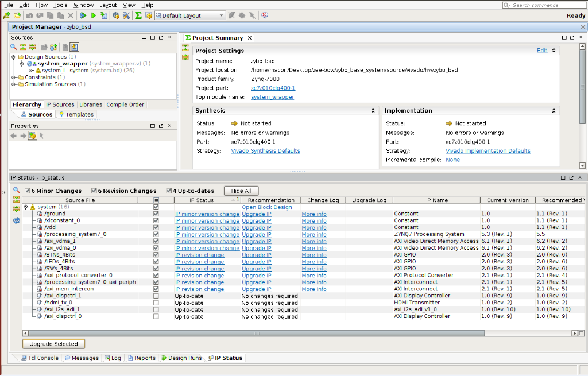Expand the Constraints tree node
This screenshot has width=588, height=376.
point(14,77)
